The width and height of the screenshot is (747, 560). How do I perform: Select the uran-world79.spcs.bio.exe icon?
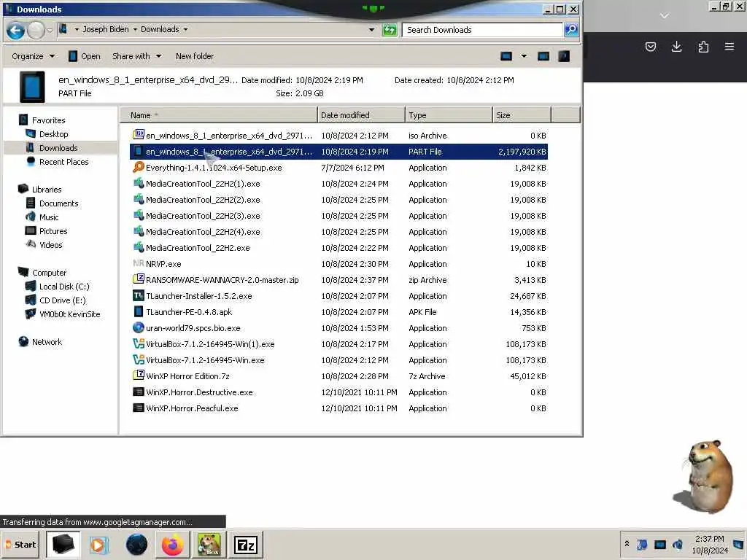click(138, 327)
